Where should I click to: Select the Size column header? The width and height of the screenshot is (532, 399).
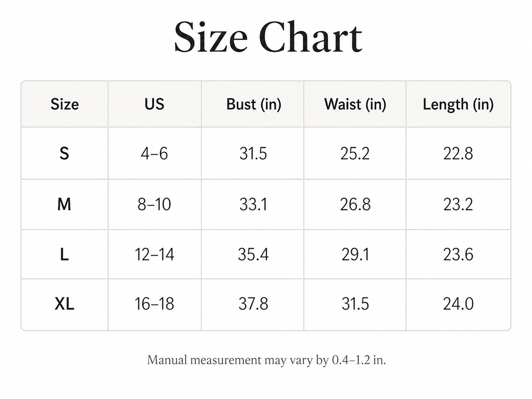[65, 104]
